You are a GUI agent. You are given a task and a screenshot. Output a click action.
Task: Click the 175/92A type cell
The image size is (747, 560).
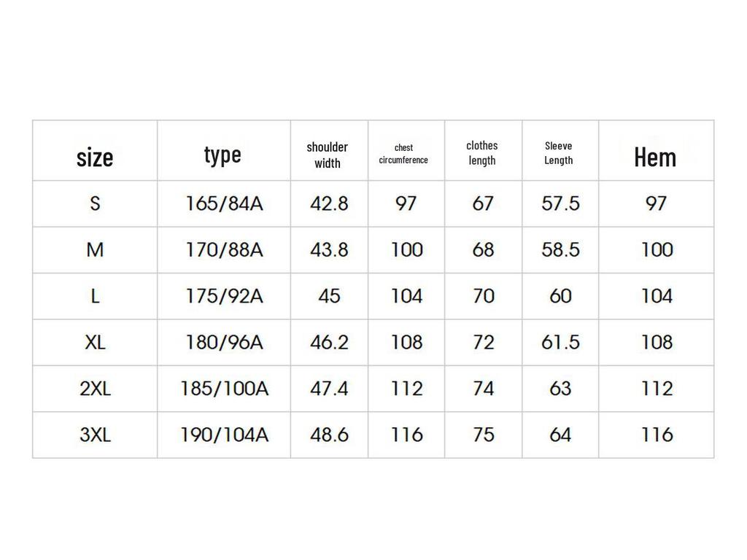click(x=223, y=296)
